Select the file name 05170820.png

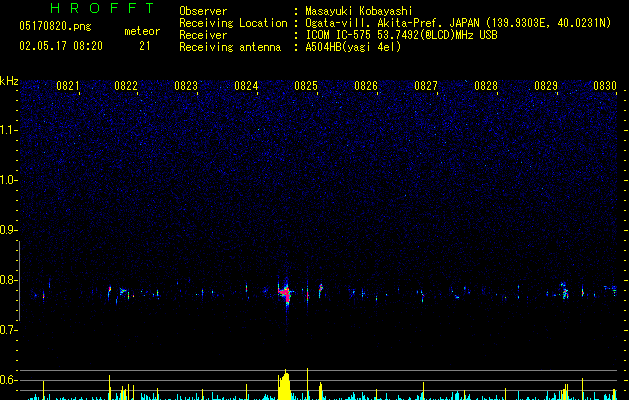pos(55,26)
